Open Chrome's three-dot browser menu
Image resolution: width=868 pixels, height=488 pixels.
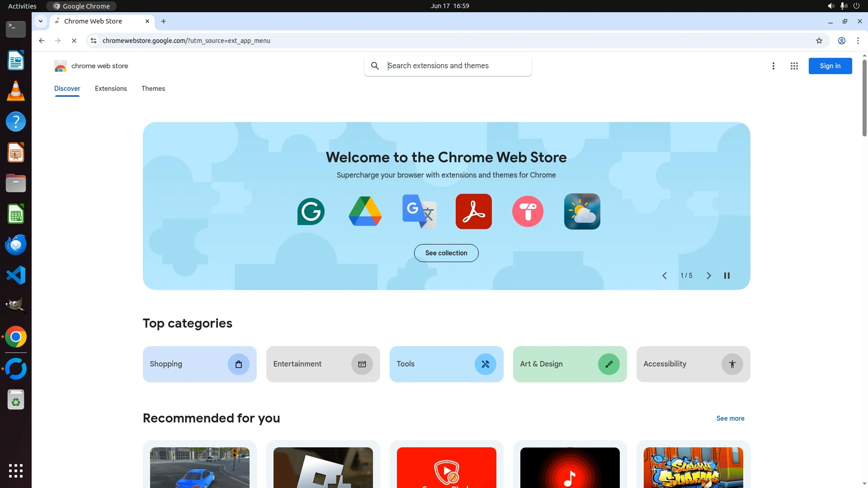tap(858, 41)
